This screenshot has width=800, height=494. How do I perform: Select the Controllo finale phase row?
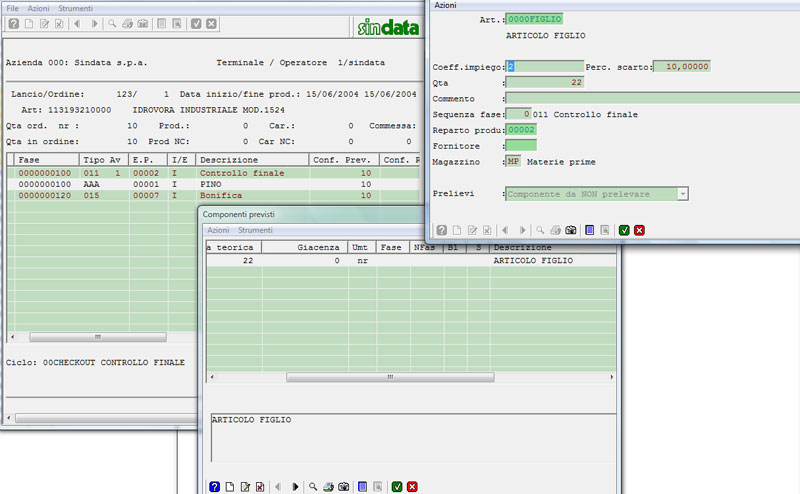click(x=214, y=173)
